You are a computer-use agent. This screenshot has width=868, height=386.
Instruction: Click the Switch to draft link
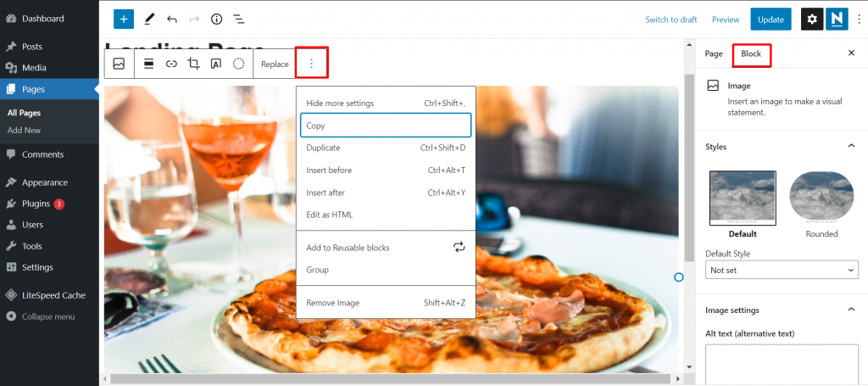[x=670, y=20]
